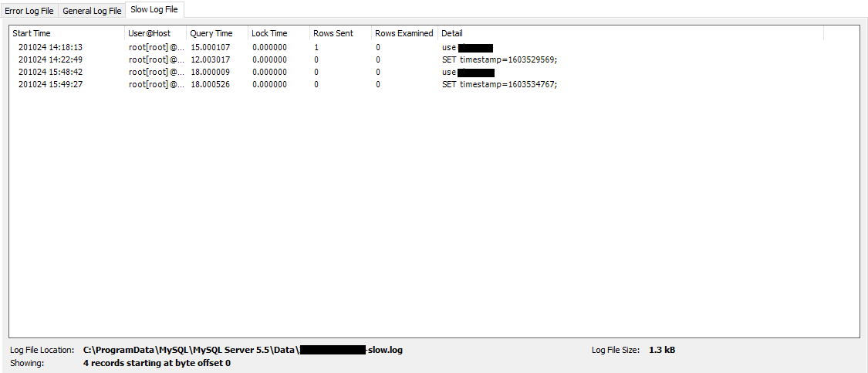
Task: Sort by Rows Sent column header
Action: (340, 33)
